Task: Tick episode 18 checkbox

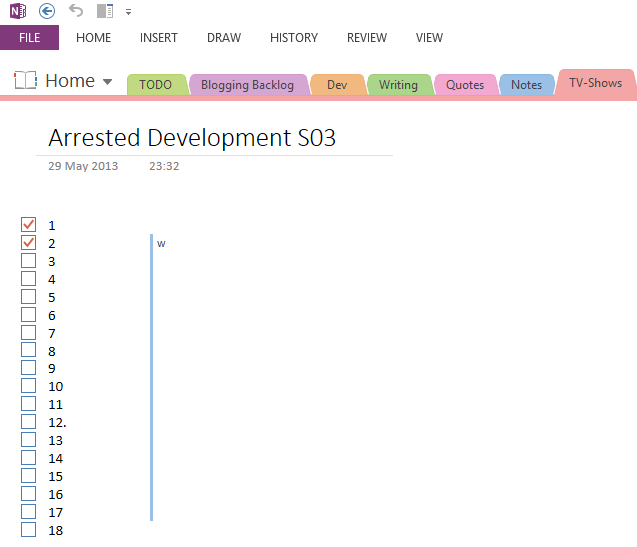Action: click(x=28, y=530)
